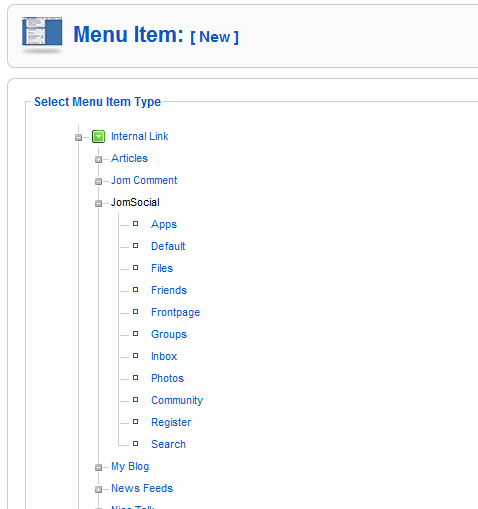Viewport: 478px width, 509px height.
Task: Choose the Groups menu item type
Action: pos(169,334)
